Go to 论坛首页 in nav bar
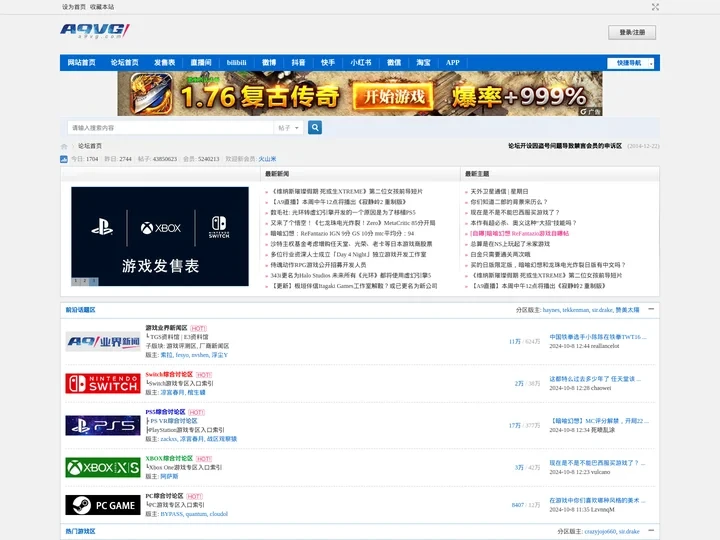 tap(124, 62)
